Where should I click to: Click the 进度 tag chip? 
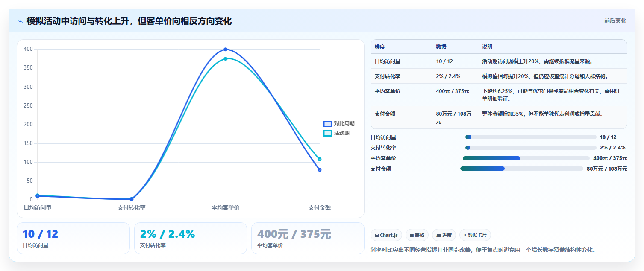coord(444,235)
